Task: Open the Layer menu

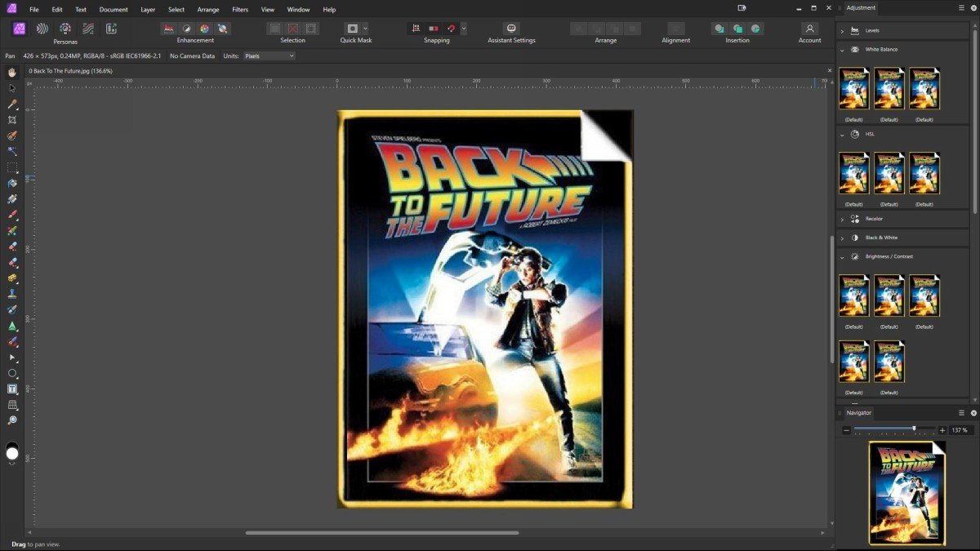Action: 148,10
